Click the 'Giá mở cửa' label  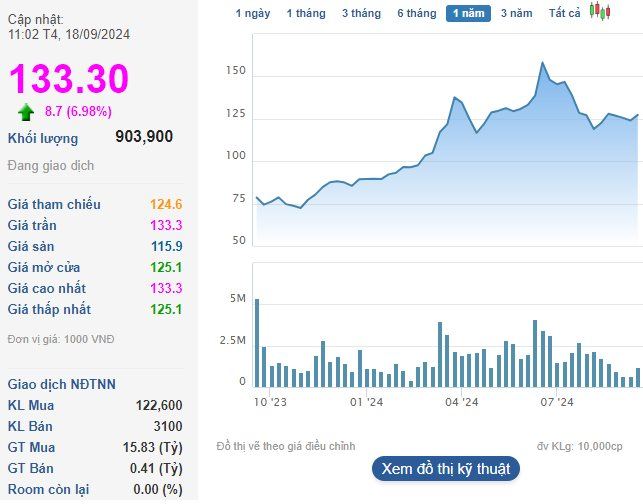pos(44,267)
